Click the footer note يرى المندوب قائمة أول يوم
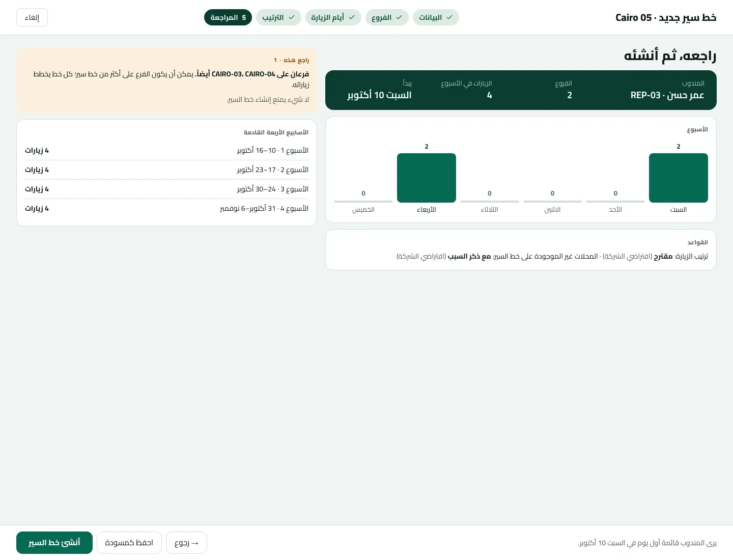This screenshot has height=560, width=733. [647, 543]
